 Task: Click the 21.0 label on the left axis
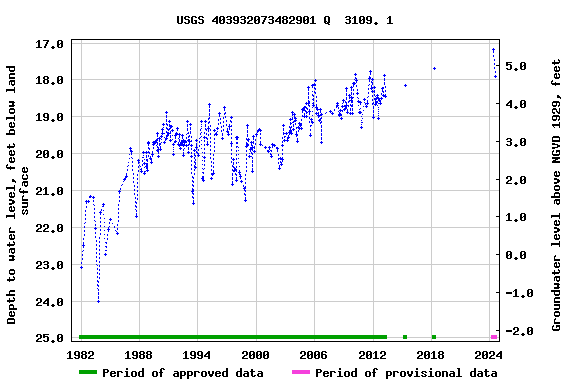coord(49,191)
